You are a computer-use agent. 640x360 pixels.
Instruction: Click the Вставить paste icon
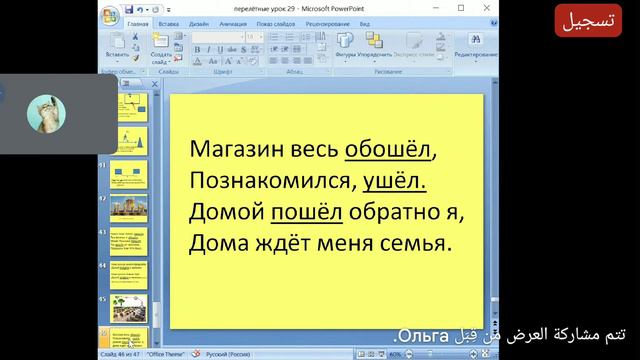[x=117, y=40]
